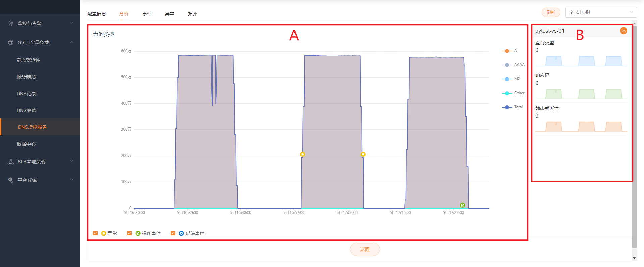Screen dimensions: 644x267
Task: Click the 平台系统 gear icon
Action: [x=11, y=180]
